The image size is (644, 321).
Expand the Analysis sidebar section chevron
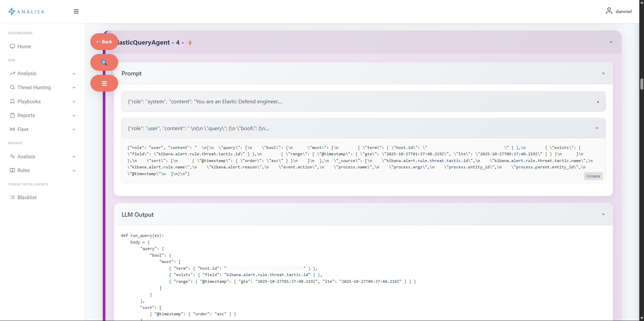point(74,74)
